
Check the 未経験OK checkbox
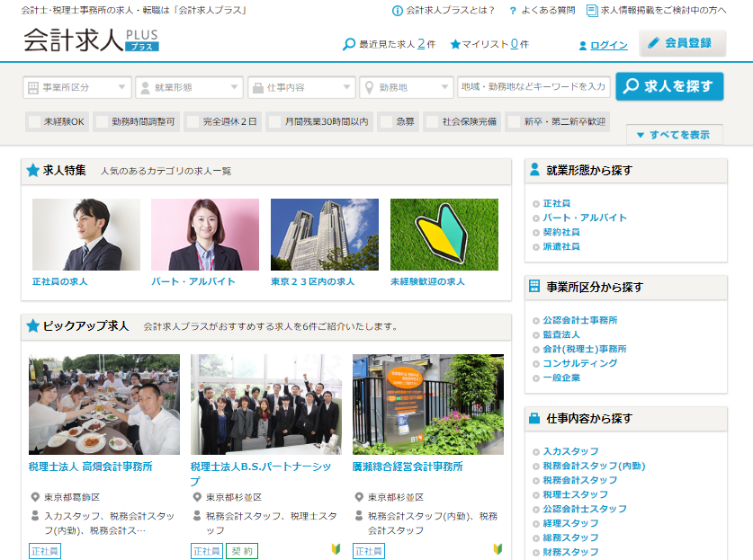tap(35, 122)
